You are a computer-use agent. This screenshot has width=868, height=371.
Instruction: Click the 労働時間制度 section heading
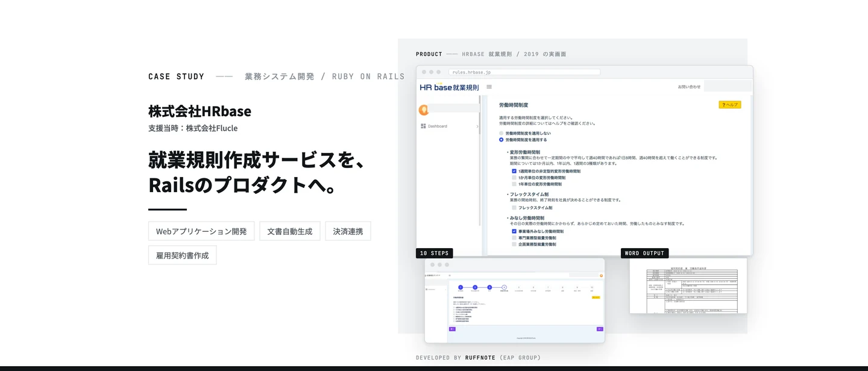click(514, 105)
